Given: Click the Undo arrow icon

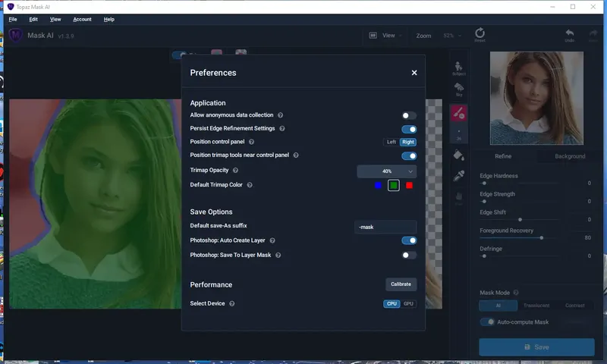Looking at the screenshot, I should [x=570, y=35].
